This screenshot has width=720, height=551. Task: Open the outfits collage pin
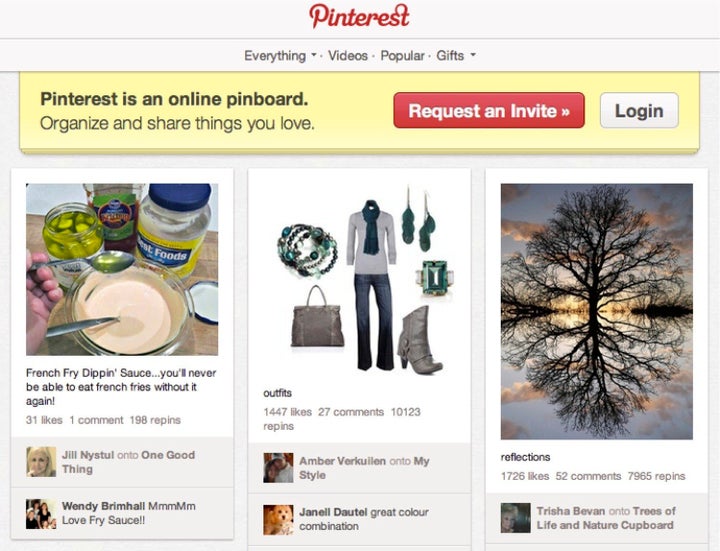tap(360, 279)
